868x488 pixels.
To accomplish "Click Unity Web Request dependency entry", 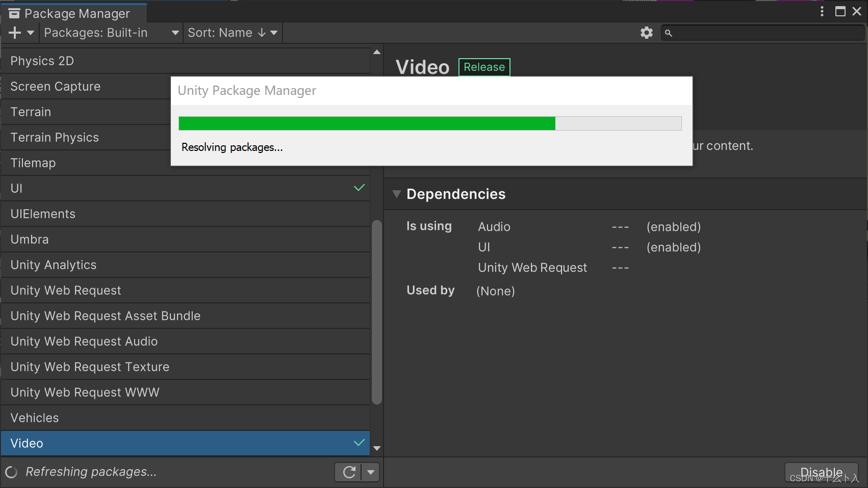I will click(532, 268).
